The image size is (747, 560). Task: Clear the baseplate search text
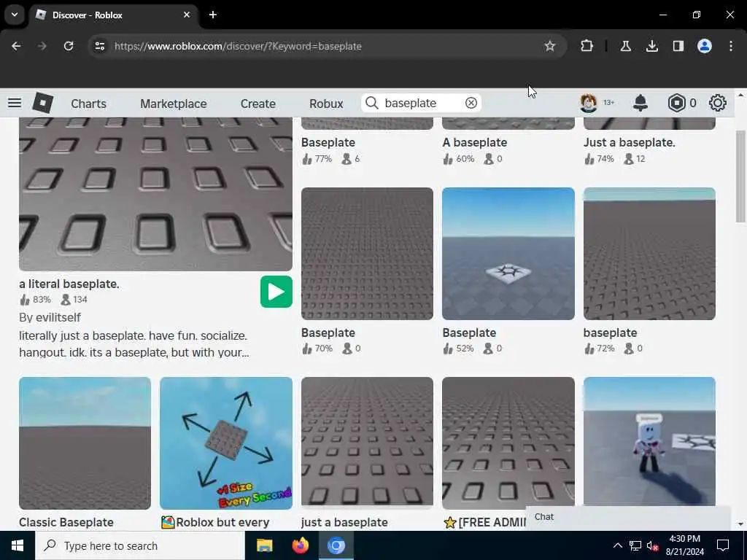(x=471, y=103)
